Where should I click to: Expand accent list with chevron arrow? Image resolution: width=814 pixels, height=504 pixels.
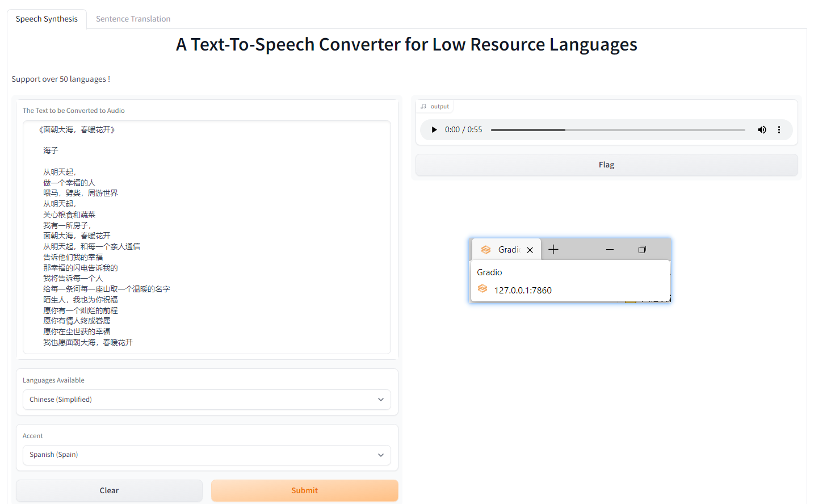(x=381, y=455)
